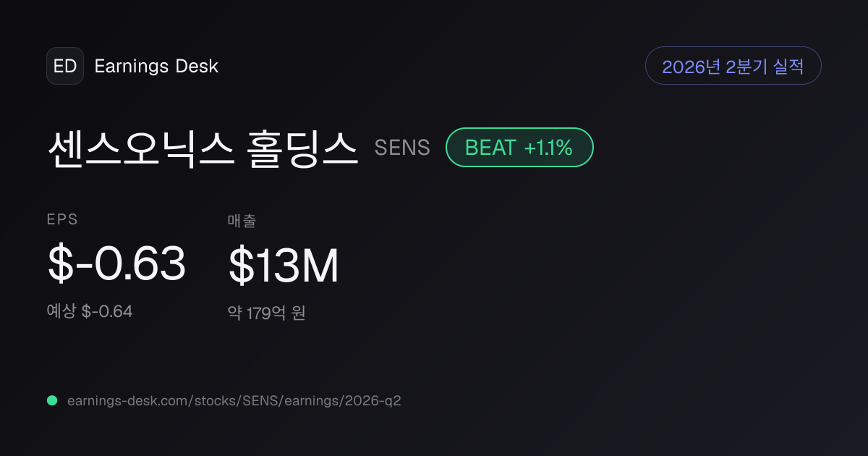Click the $-0.64 estimate figure
This screenshot has height=456, width=868.
[107, 311]
